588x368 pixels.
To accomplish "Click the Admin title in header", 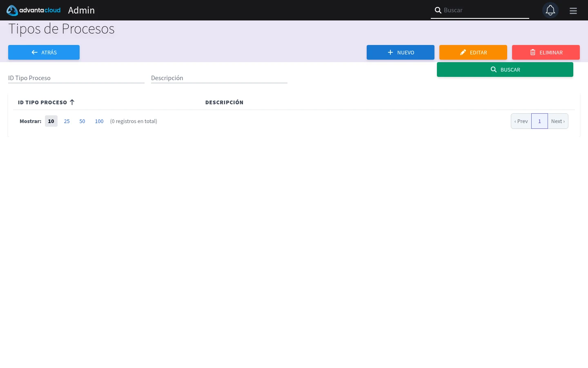I will click(x=81, y=10).
